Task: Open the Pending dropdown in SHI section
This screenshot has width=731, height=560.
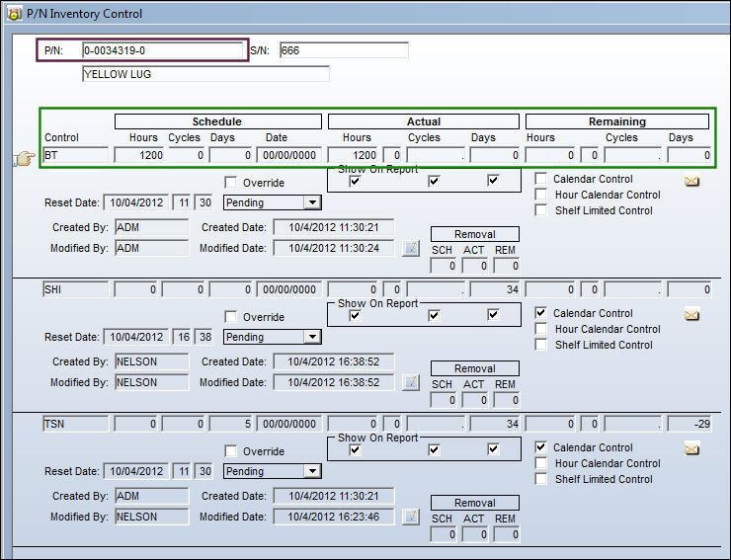Action: [312, 337]
